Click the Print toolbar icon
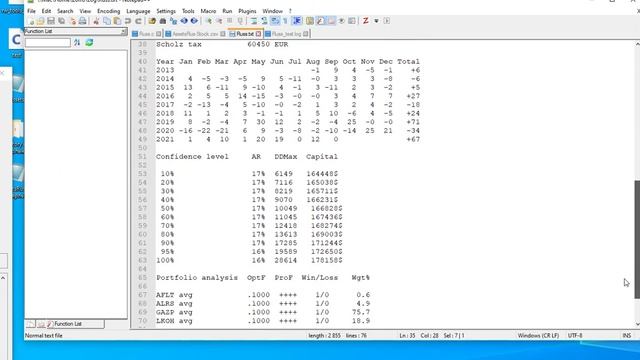640x360 pixels. click(82, 21)
